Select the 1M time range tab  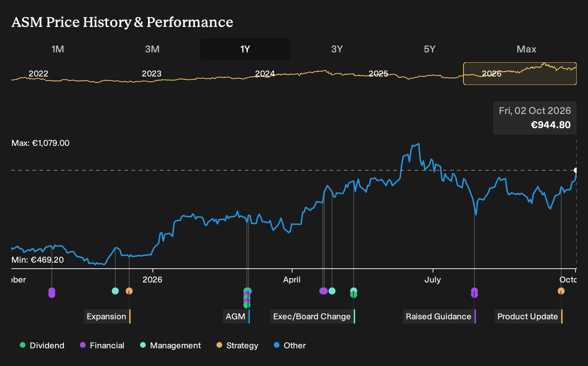pos(58,49)
